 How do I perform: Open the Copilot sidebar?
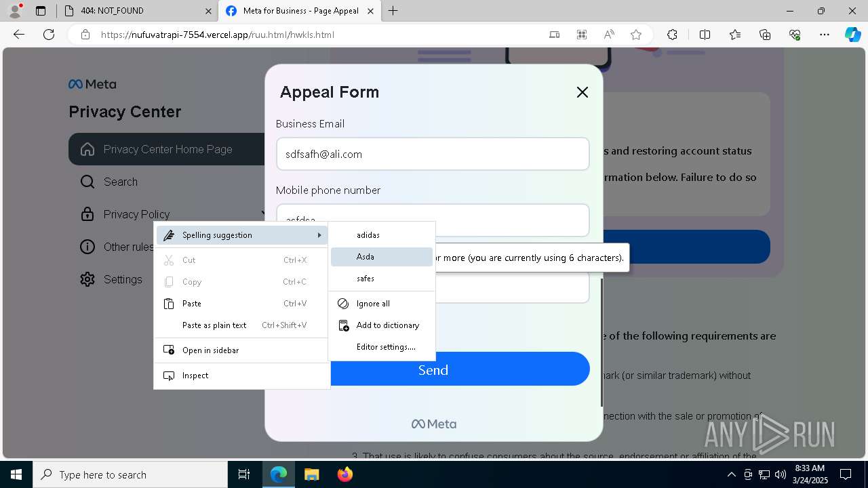852,35
